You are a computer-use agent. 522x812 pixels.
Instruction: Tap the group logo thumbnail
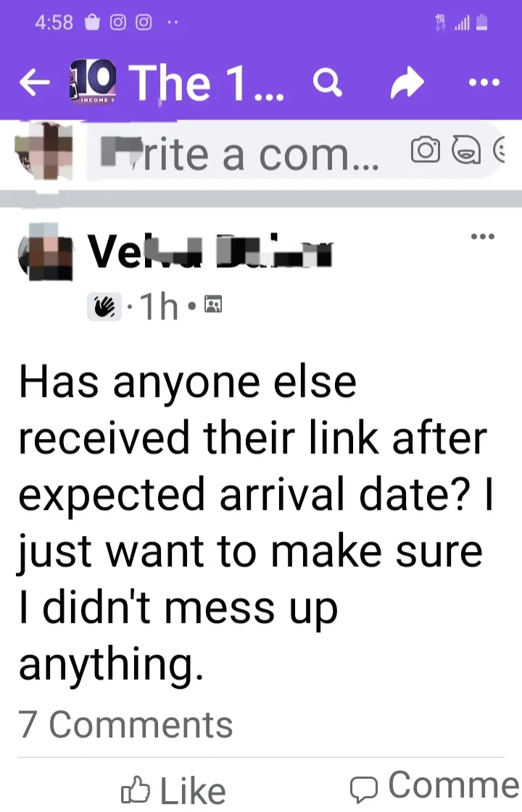(x=92, y=82)
